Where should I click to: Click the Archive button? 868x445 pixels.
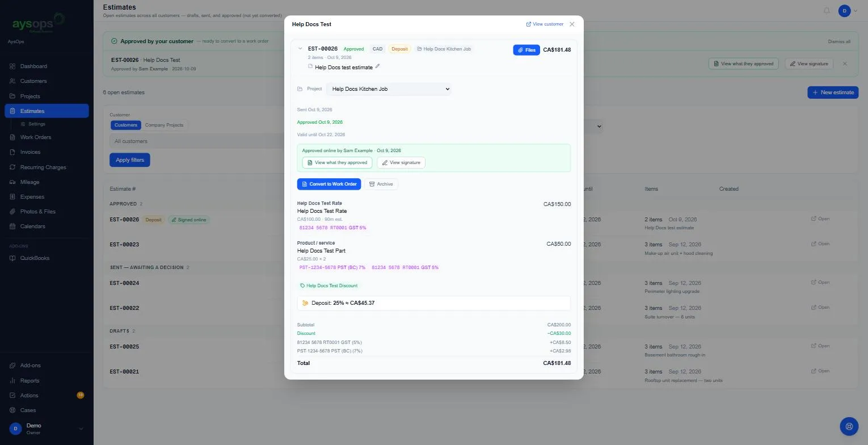(381, 184)
